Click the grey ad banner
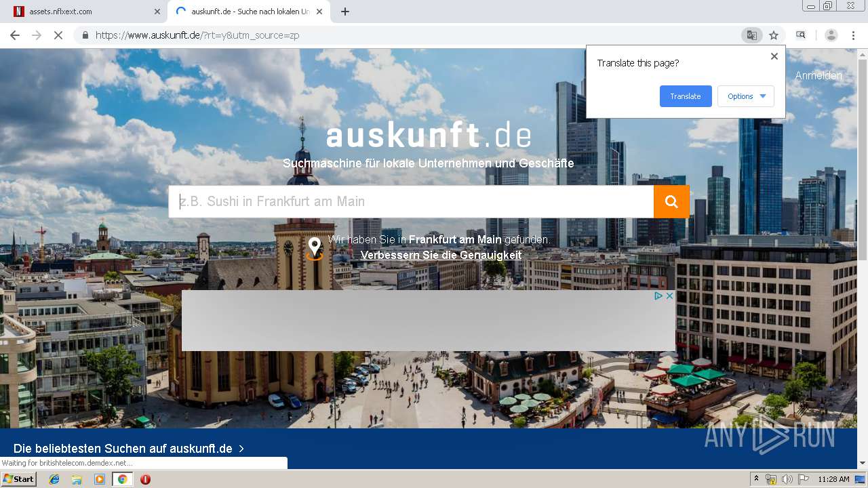Image resolution: width=868 pixels, height=488 pixels. [429, 321]
